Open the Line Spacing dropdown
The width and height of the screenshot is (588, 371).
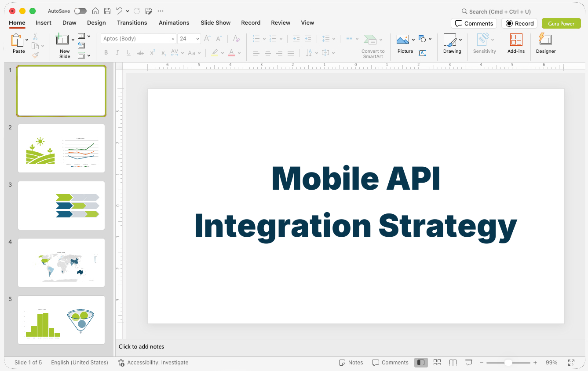click(329, 39)
